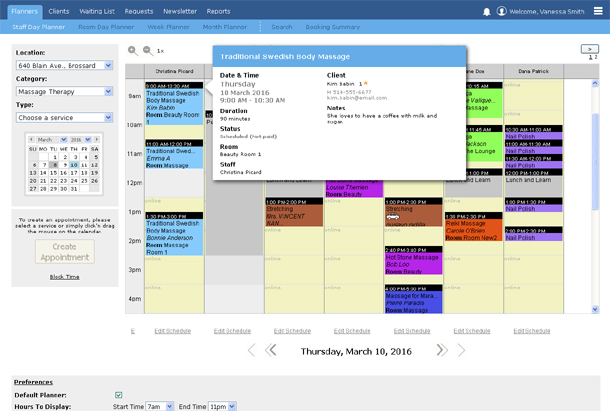This screenshot has width=610, height=411.
Task: Go to previous day single arrow
Action: (252, 350)
